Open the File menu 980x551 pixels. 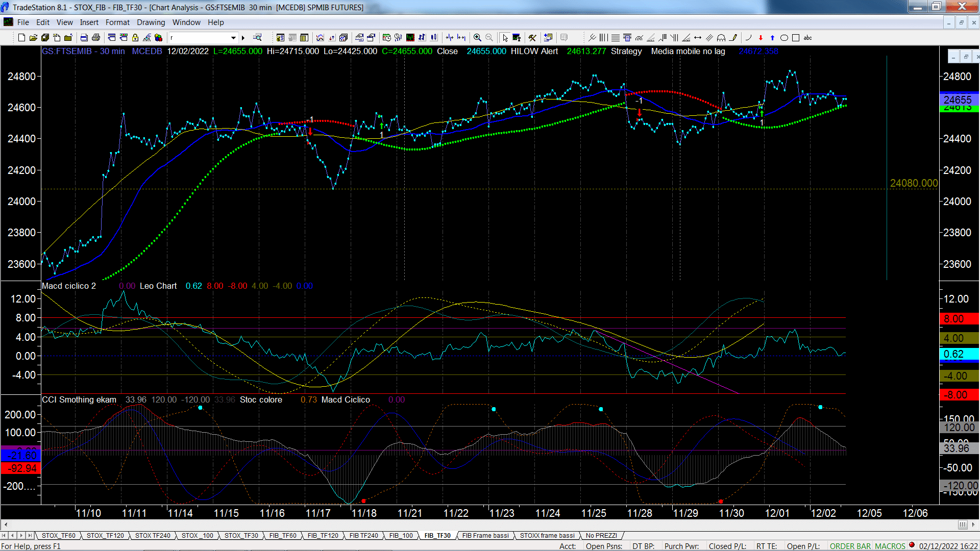(23, 22)
